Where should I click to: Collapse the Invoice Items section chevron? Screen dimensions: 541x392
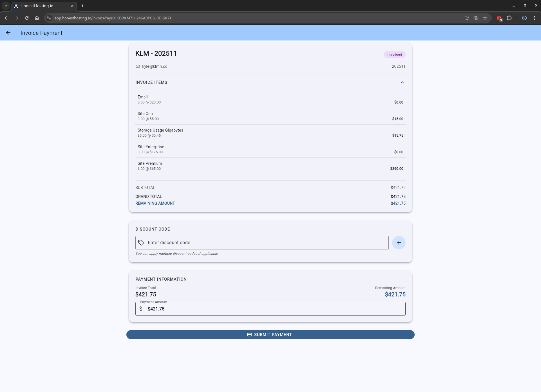(402, 82)
